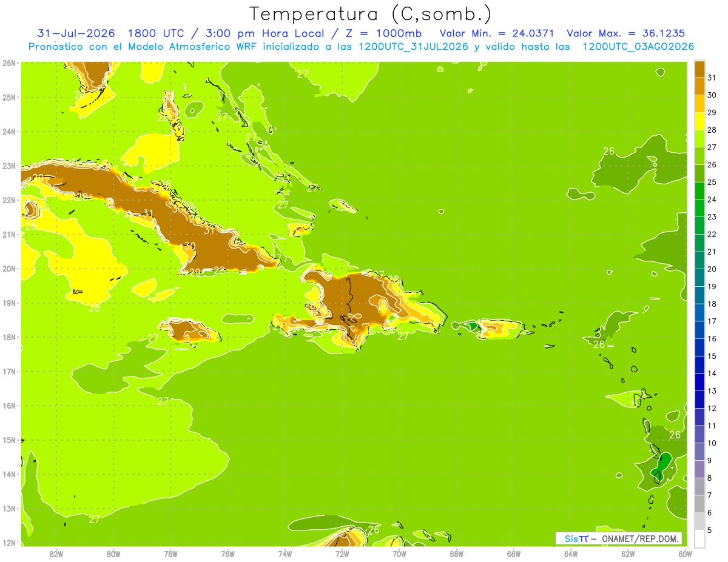This screenshot has height=562, width=728.
Task: Click the "66W" longitude axis label
Action: point(514,554)
